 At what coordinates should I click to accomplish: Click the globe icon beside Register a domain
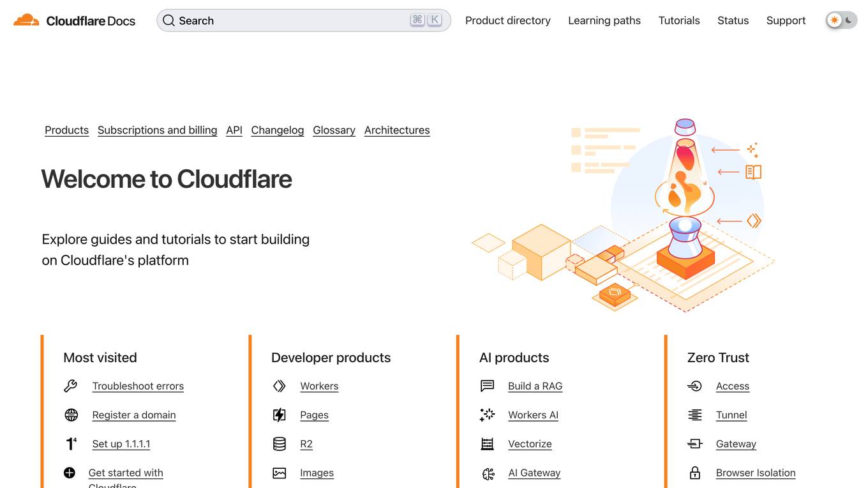pyautogui.click(x=71, y=415)
